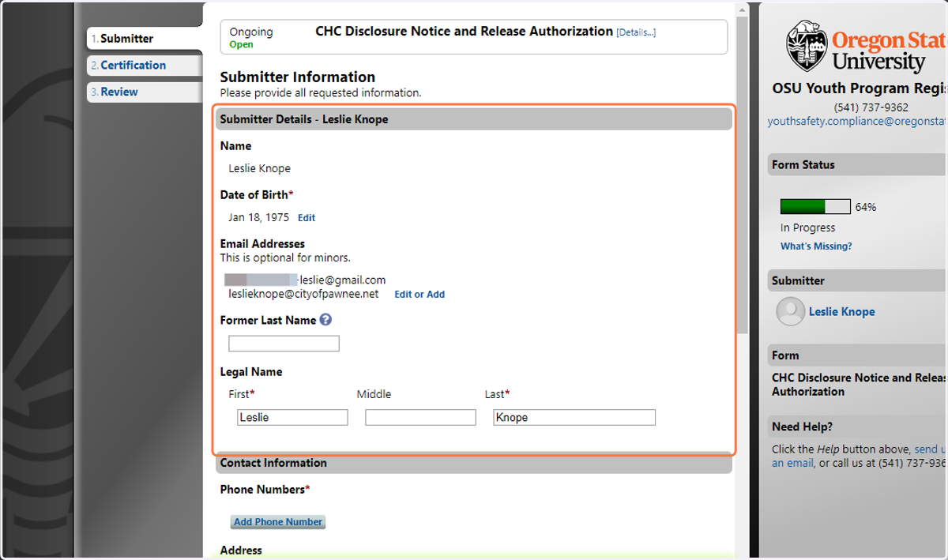Click the legal Last name field
The height and width of the screenshot is (560, 948).
tap(574, 417)
